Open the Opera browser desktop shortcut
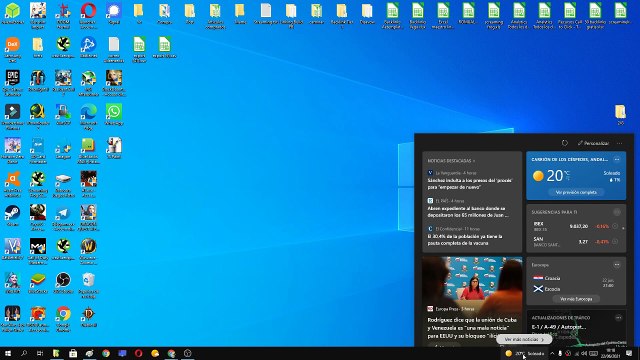 89,15
